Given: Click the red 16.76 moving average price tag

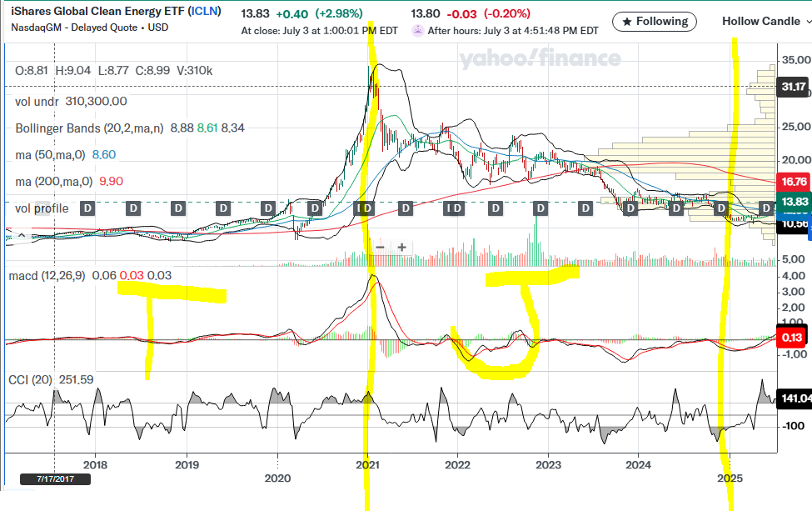Looking at the screenshot, I should [x=794, y=182].
